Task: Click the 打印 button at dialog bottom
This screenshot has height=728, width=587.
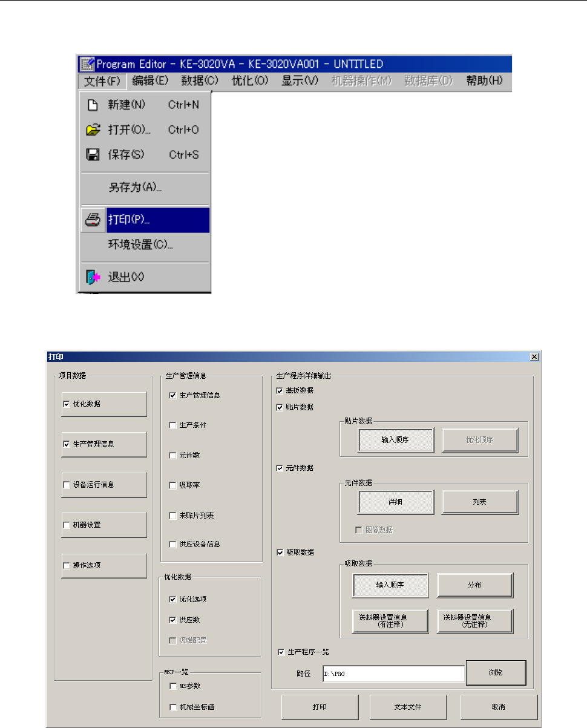Action: (x=321, y=706)
